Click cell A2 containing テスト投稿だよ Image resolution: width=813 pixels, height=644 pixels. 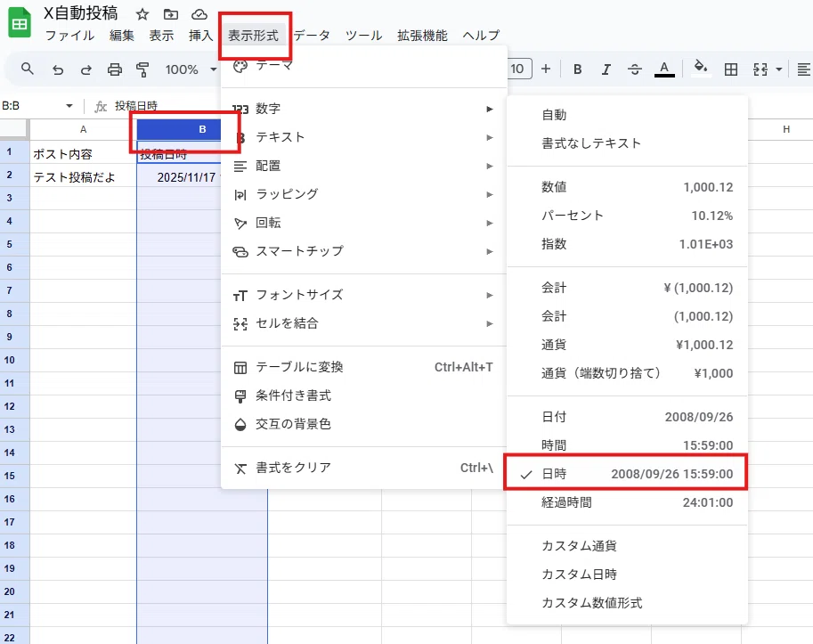coord(83,177)
